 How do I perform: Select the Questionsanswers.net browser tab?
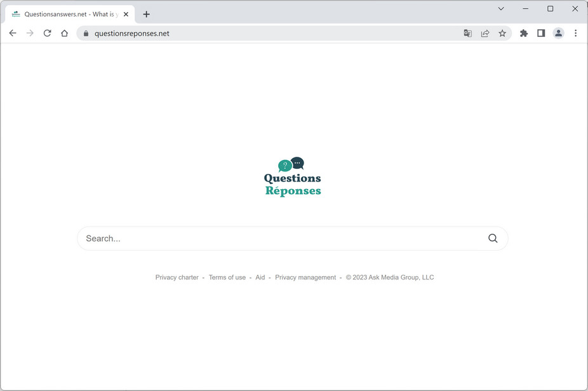click(x=69, y=13)
